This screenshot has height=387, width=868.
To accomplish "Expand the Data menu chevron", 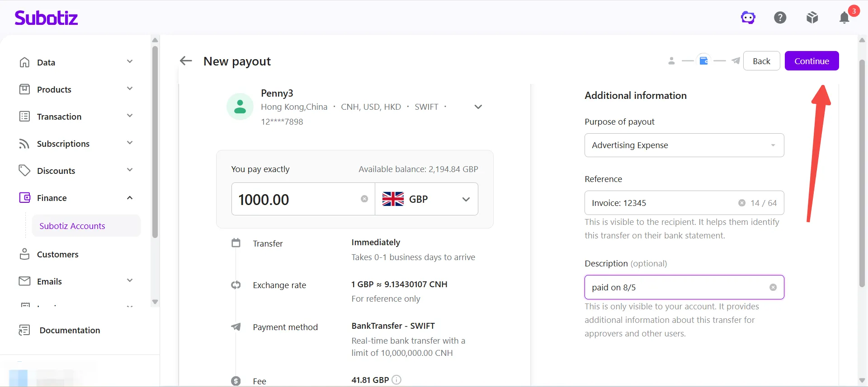I will pos(130,61).
